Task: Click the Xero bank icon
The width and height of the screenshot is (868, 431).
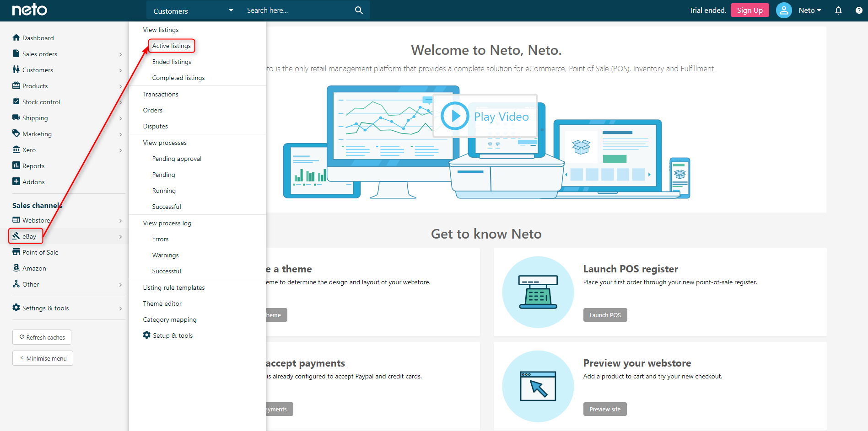Action: (16, 149)
